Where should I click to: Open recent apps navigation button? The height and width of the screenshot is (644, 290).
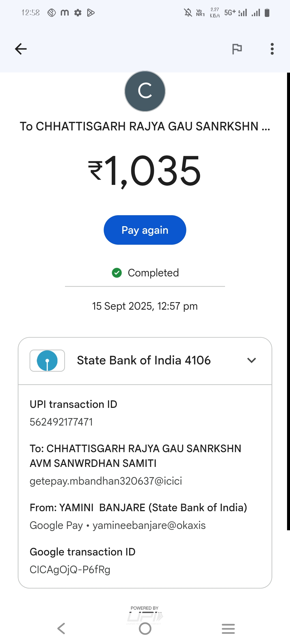coord(228,628)
